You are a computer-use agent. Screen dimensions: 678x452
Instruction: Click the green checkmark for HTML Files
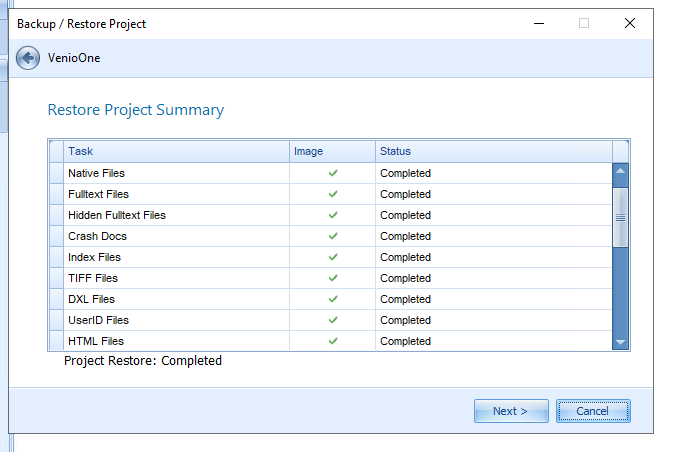[333, 341]
